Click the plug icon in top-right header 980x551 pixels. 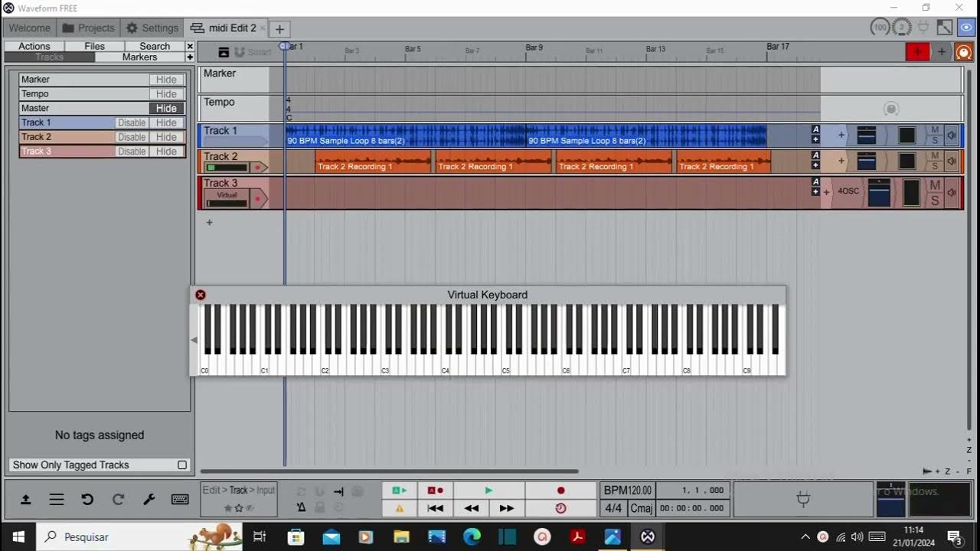pyautogui.click(x=923, y=28)
